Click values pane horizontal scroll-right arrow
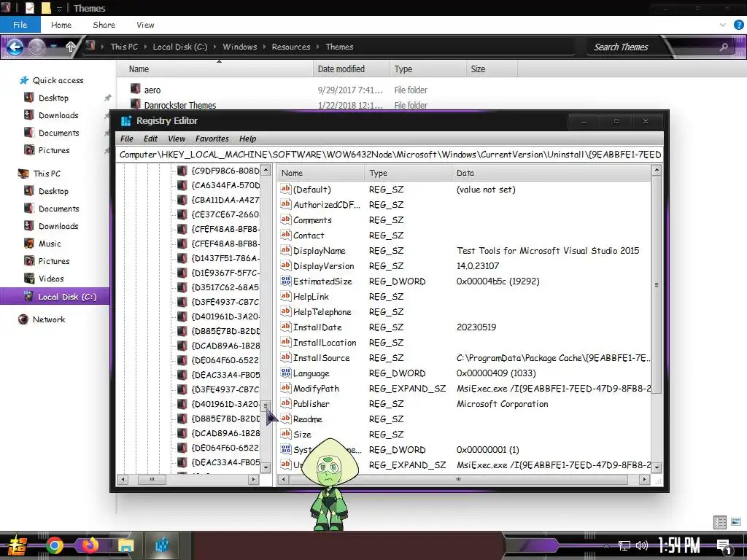The image size is (747, 560). tap(645, 479)
